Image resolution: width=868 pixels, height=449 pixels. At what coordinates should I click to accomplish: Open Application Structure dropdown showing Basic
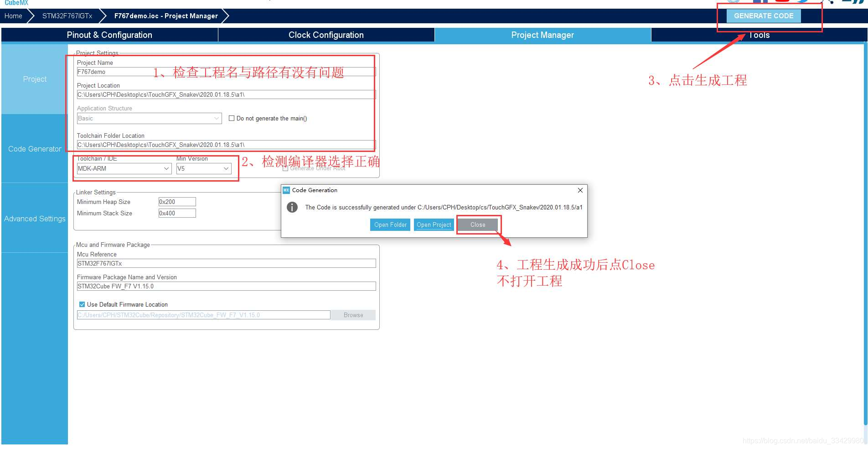149,118
